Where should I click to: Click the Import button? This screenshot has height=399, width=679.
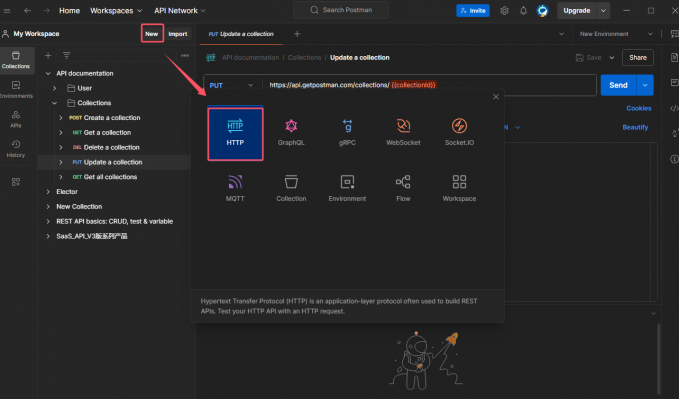click(x=178, y=34)
